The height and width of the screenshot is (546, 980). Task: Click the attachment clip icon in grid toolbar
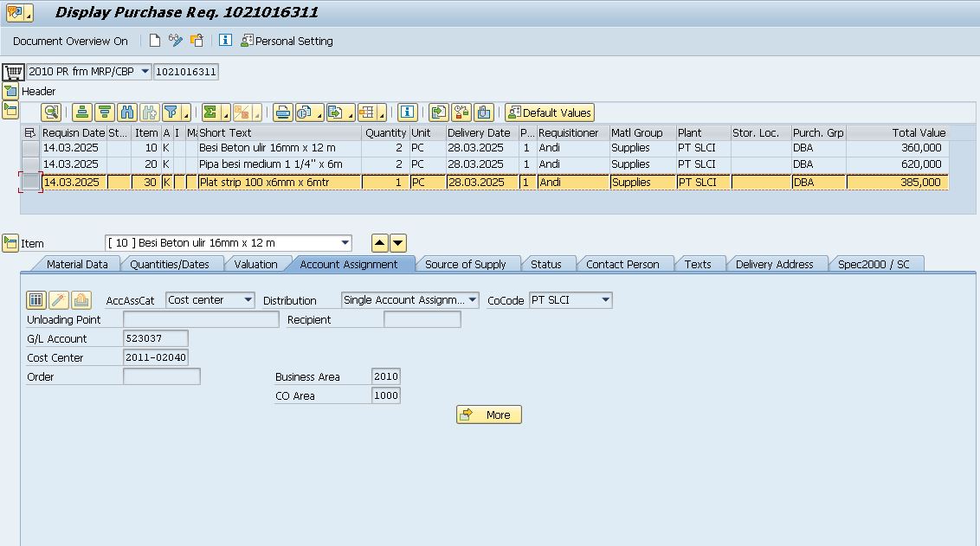(x=484, y=112)
